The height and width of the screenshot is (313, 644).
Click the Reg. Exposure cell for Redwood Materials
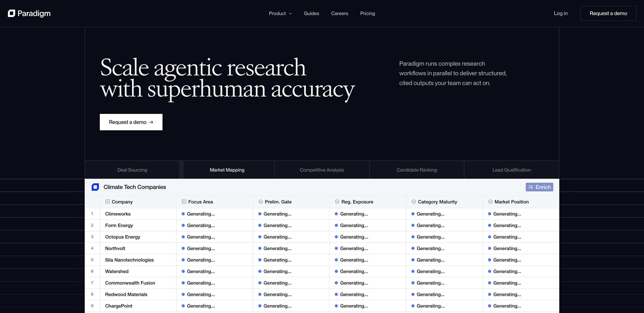[x=368, y=295]
